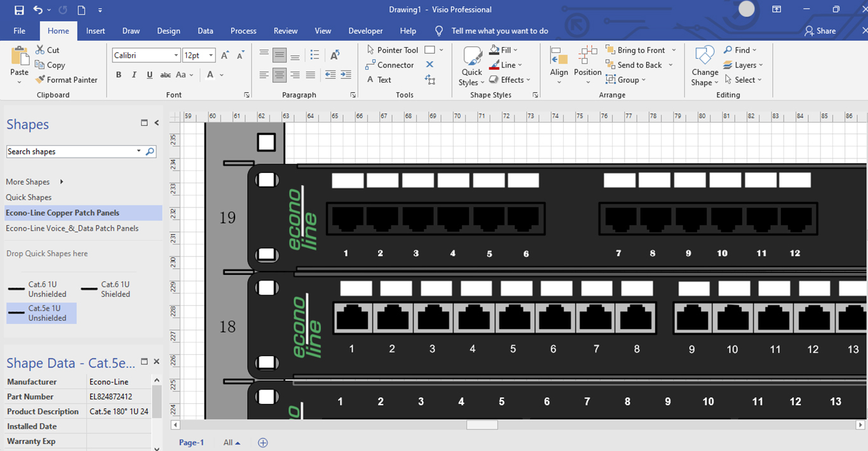Open Change Shape tool
The width and height of the screenshot is (868, 451).
[x=705, y=66]
